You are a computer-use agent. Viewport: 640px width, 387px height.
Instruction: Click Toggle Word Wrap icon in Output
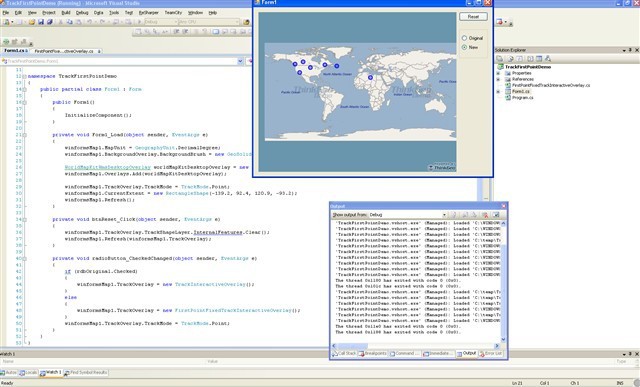click(x=496, y=215)
